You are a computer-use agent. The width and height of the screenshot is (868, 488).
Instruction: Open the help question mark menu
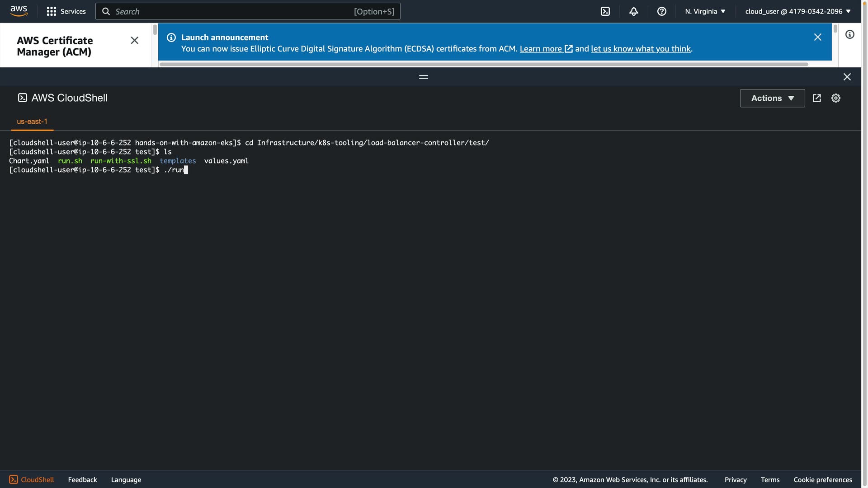click(x=661, y=11)
